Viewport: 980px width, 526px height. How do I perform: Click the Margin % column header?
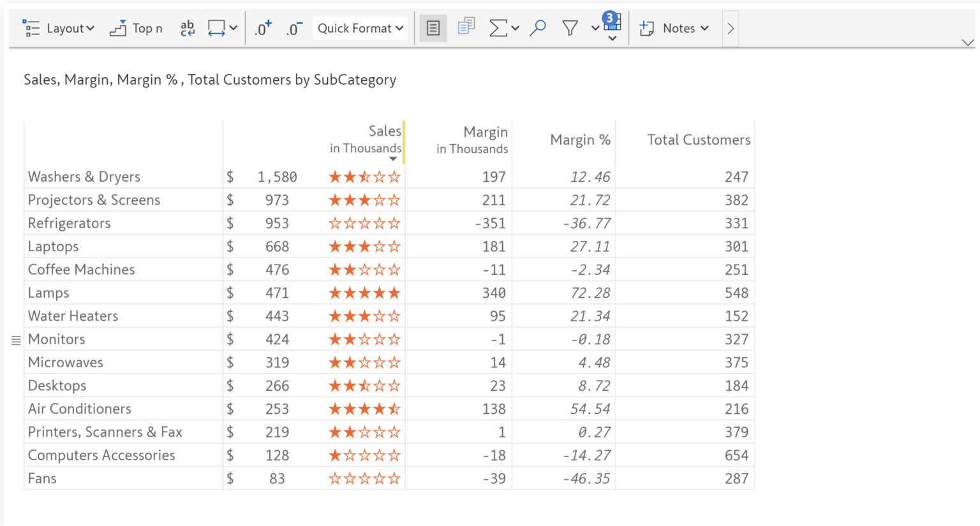tap(580, 140)
